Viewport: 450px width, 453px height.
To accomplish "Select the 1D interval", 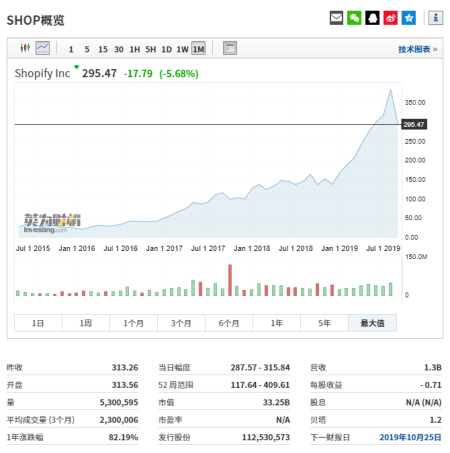I will pos(167,49).
